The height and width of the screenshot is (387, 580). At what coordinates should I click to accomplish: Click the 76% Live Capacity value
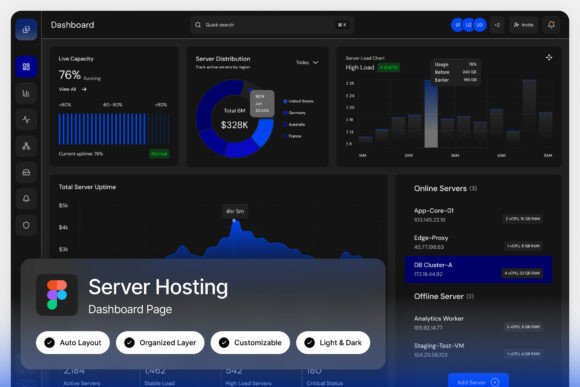coord(70,75)
